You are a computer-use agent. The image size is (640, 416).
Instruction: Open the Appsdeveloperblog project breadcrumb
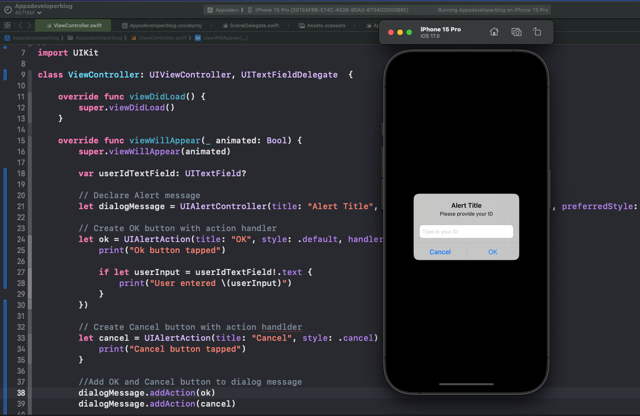(x=32, y=38)
